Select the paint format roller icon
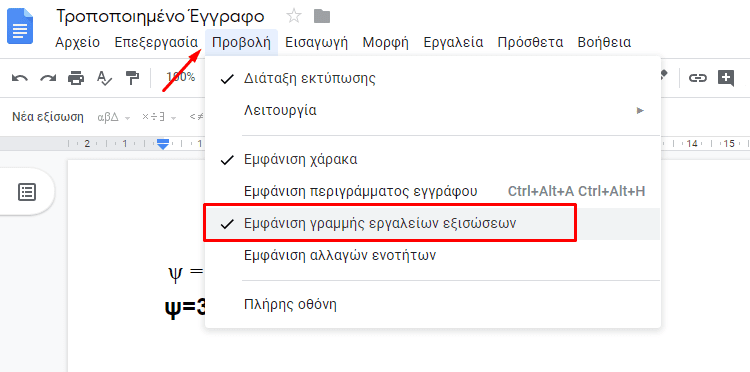Screen dimensions: 750x372 pos(132,77)
